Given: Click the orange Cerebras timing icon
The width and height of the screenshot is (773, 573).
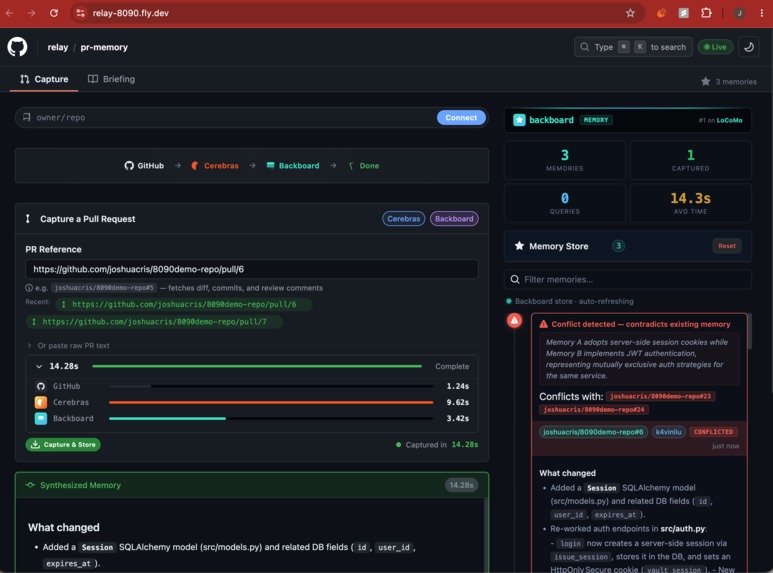Looking at the screenshot, I should [x=41, y=402].
